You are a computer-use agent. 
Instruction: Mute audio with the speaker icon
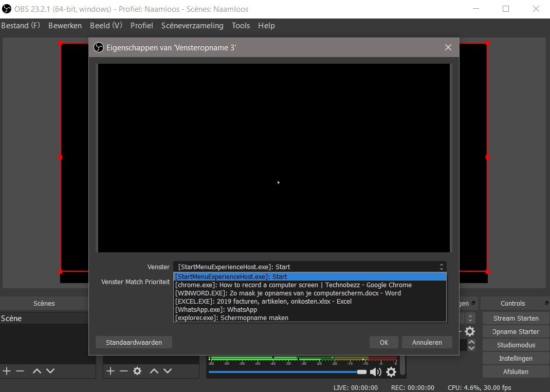click(x=375, y=372)
